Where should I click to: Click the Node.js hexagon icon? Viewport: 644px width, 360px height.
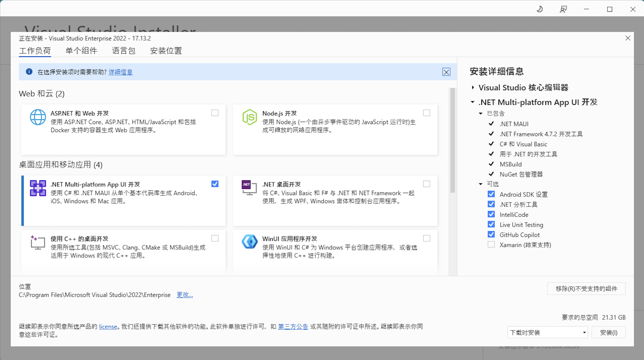point(250,117)
